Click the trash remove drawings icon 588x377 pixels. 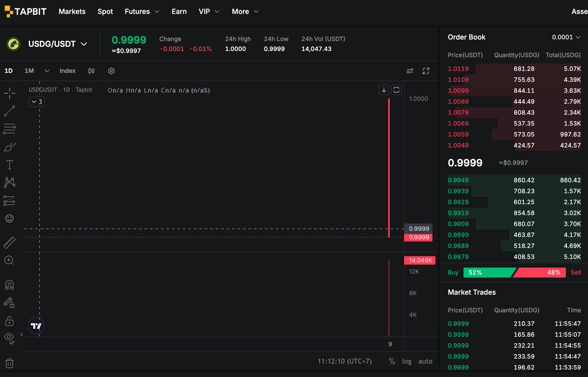[x=10, y=363]
